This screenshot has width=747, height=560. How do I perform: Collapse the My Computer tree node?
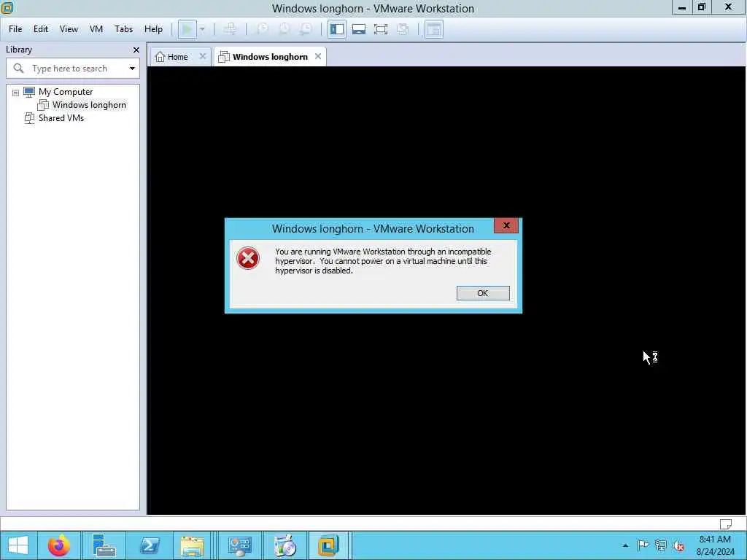point(16,93)
